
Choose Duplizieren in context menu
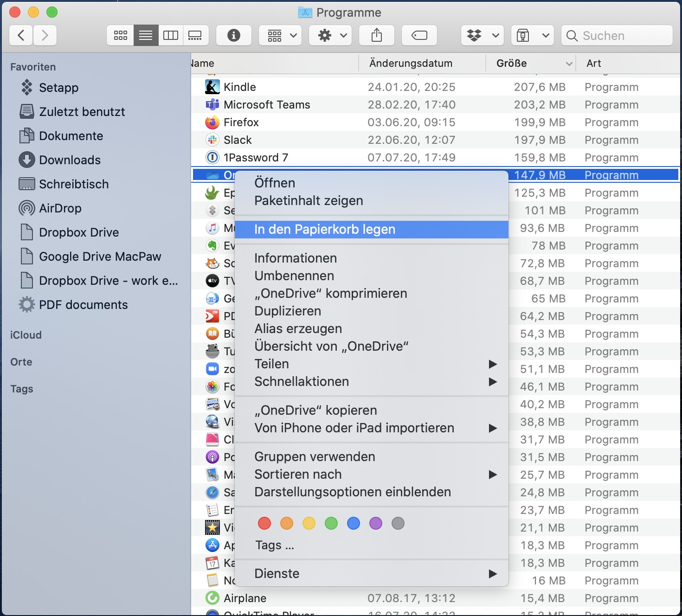372,311
